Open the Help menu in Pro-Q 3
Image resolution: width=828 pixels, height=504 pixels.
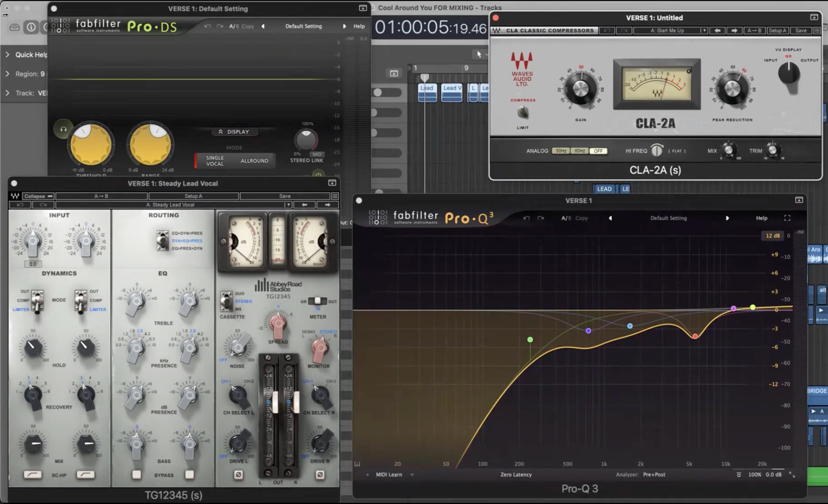coord(761,218)
